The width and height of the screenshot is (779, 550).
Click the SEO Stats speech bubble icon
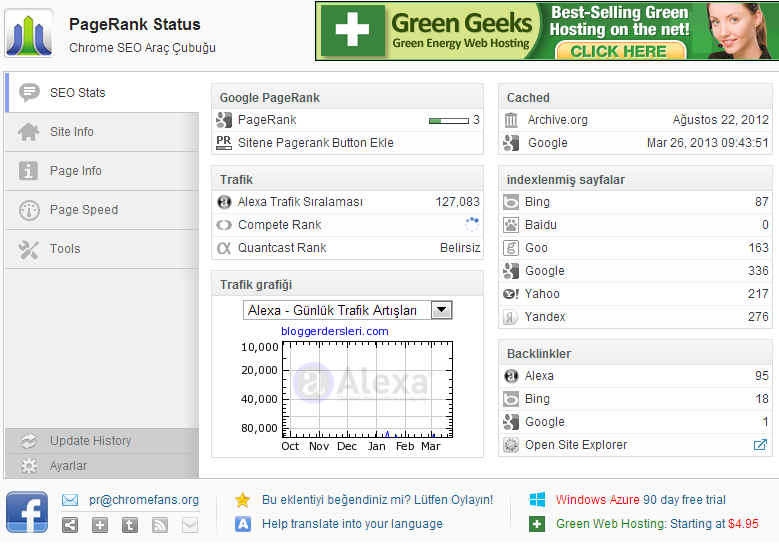point(29,92)
